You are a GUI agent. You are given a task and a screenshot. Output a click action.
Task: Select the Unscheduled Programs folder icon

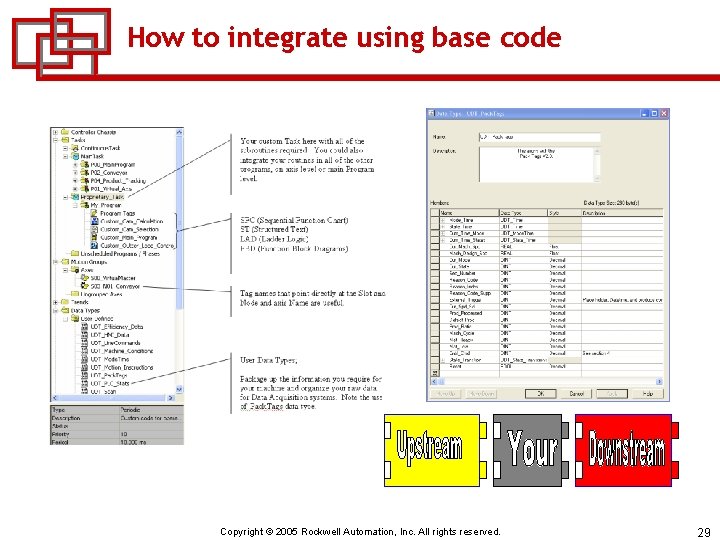point(75,253)
